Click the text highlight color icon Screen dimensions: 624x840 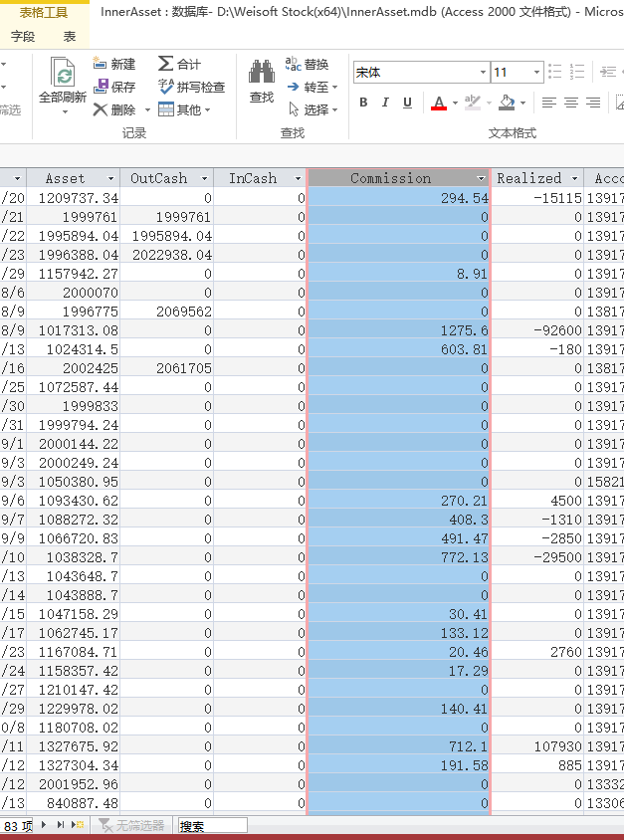point(473,103)
